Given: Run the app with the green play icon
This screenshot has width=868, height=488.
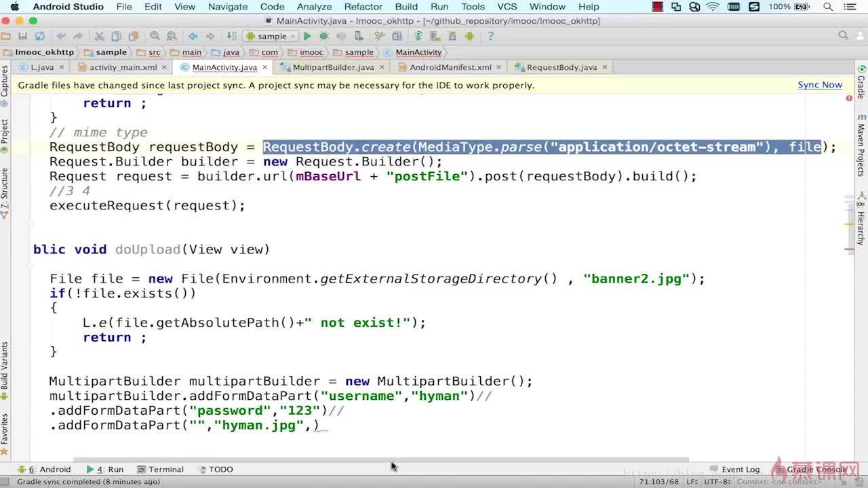Looking at the screenshot, I should click(307, 36).
